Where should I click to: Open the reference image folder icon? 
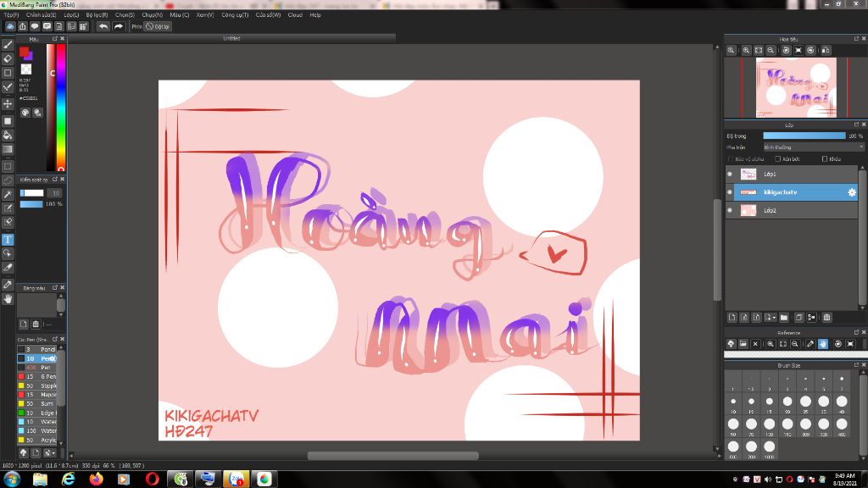tap(743, 344)
